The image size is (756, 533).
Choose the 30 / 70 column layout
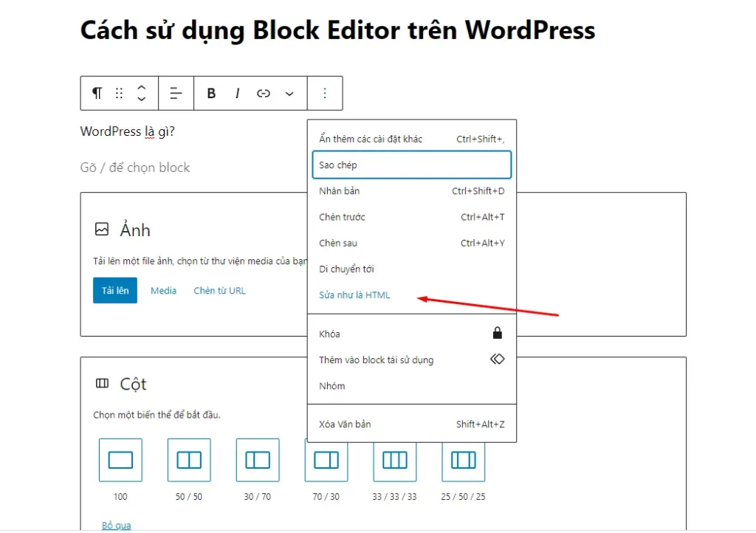(x=258, y=460)
